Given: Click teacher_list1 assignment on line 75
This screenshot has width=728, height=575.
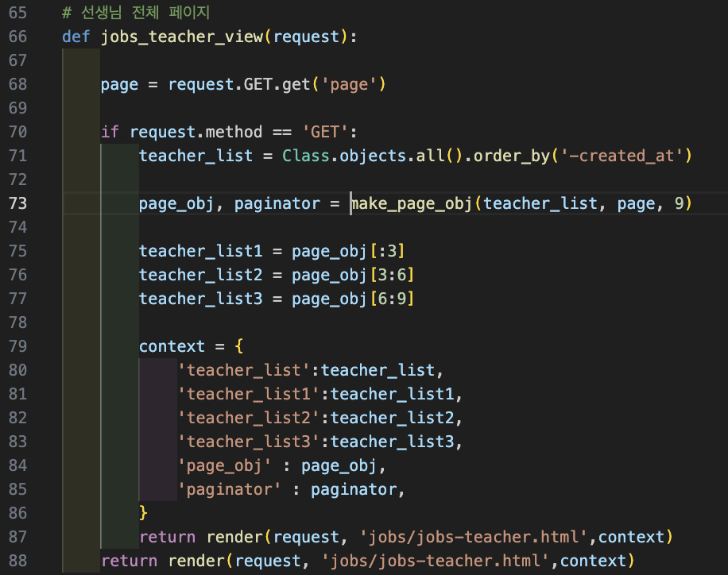Looking at the screenshot, I should coord(200,251).
